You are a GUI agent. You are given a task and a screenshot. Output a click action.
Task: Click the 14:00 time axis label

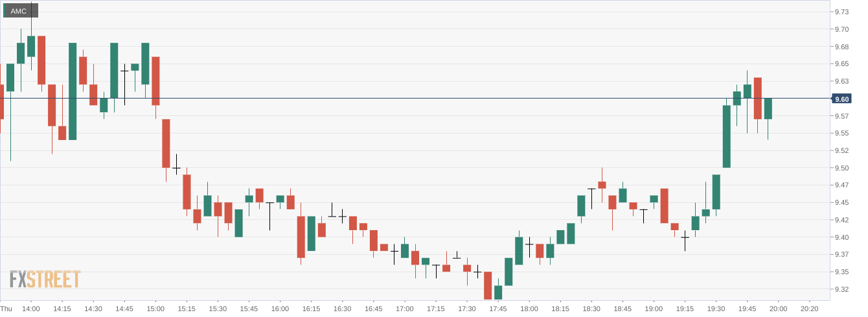(x=31, y=309)
